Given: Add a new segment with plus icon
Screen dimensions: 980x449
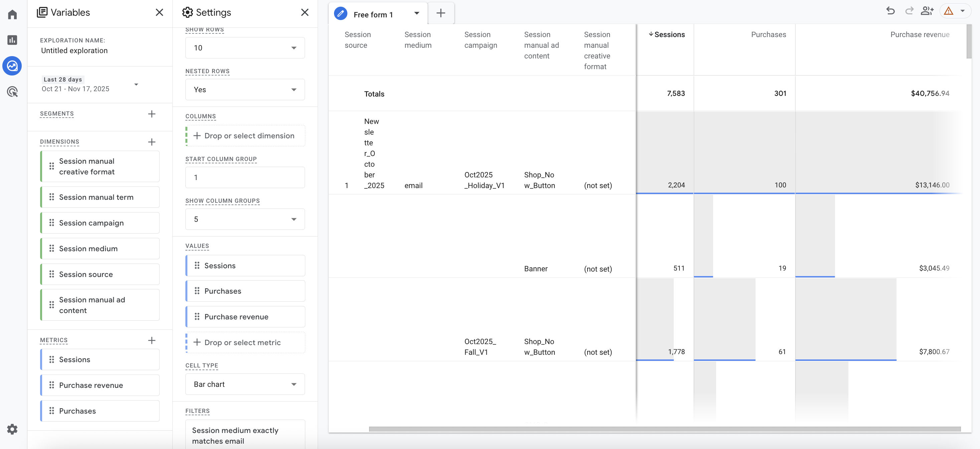Looking at the screenshot, I should point(151,114).
